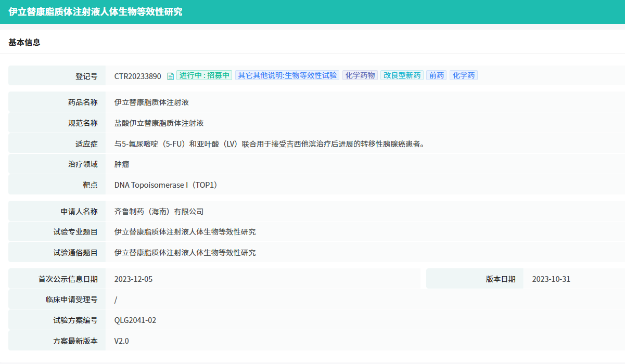Select the 治疗领域 value 肿瘤
Viewport: 625px width, 364px height.
122,164
